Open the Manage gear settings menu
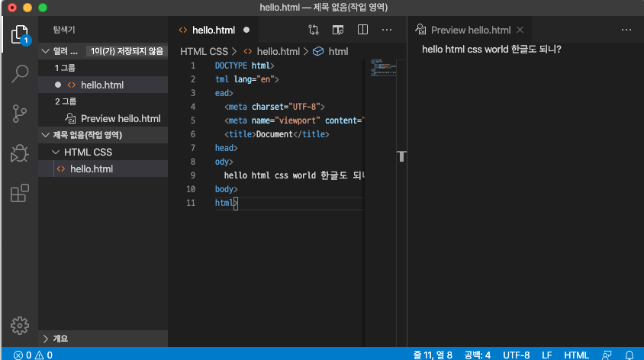This screenshot has width=644, height=360. tap(19, 326)
